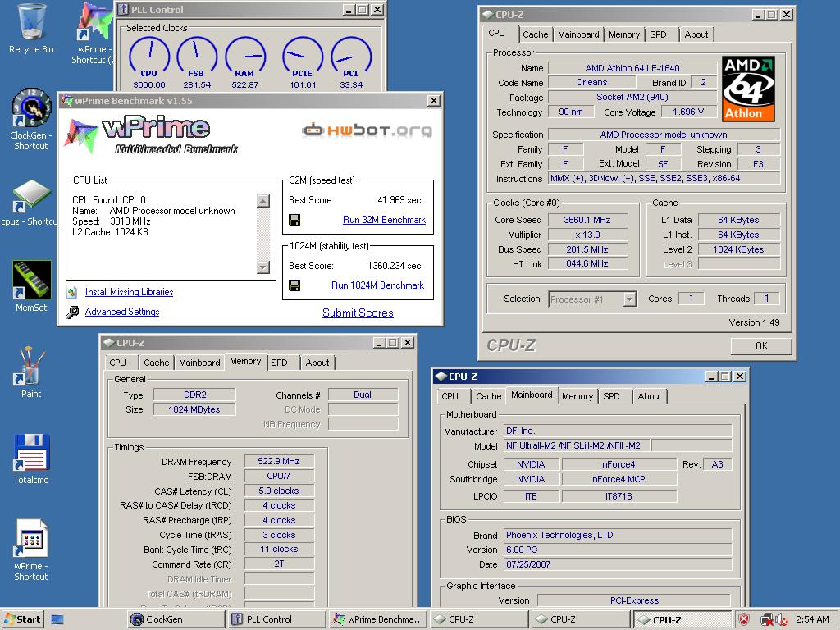
Task: Click the volume speaker tray icon
Action: (x=781, y=620)
